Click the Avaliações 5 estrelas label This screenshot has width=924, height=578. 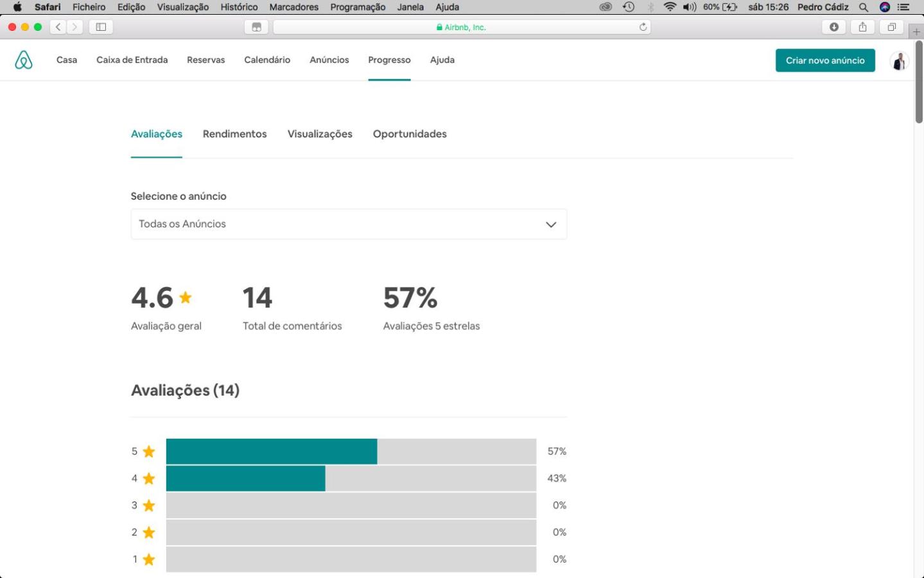[x=431, y=326]
